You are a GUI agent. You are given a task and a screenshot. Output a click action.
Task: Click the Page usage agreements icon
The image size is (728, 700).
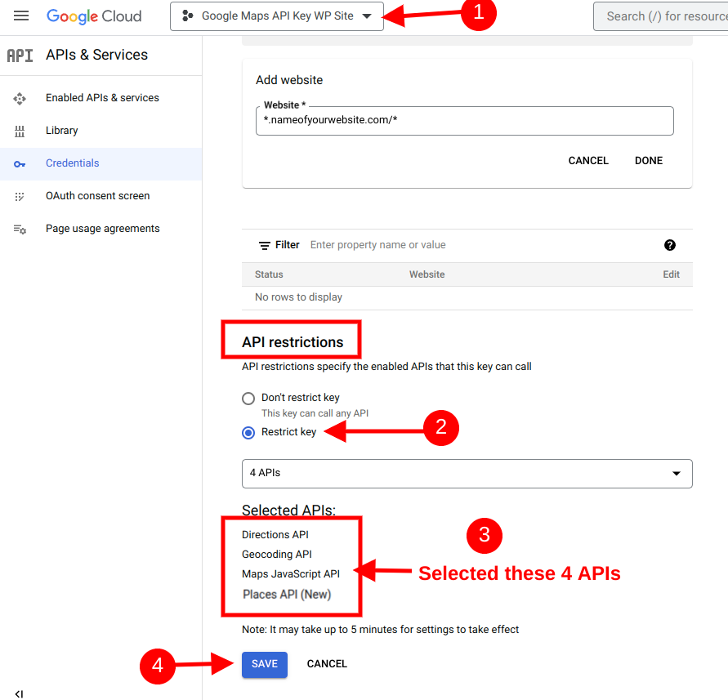coord(19,228)
